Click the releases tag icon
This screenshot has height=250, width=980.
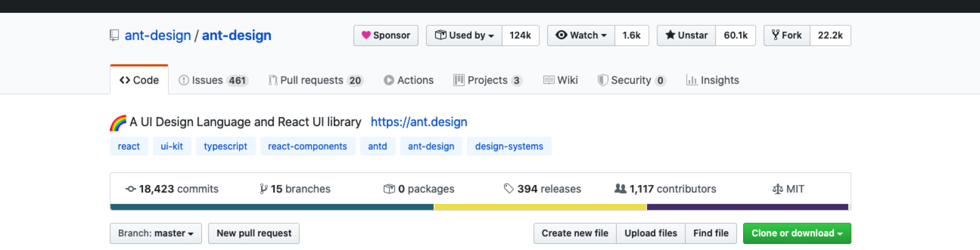(508, 189)
